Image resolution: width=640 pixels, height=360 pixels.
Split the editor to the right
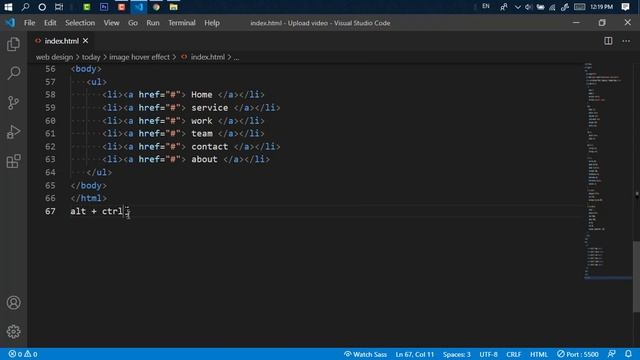pyautogui.click(x=608, y=41)
